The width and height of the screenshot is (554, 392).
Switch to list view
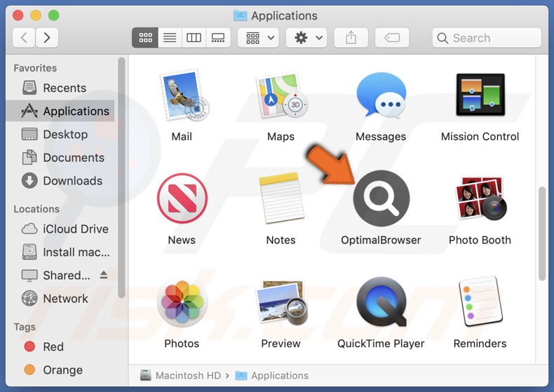(170, 37)
